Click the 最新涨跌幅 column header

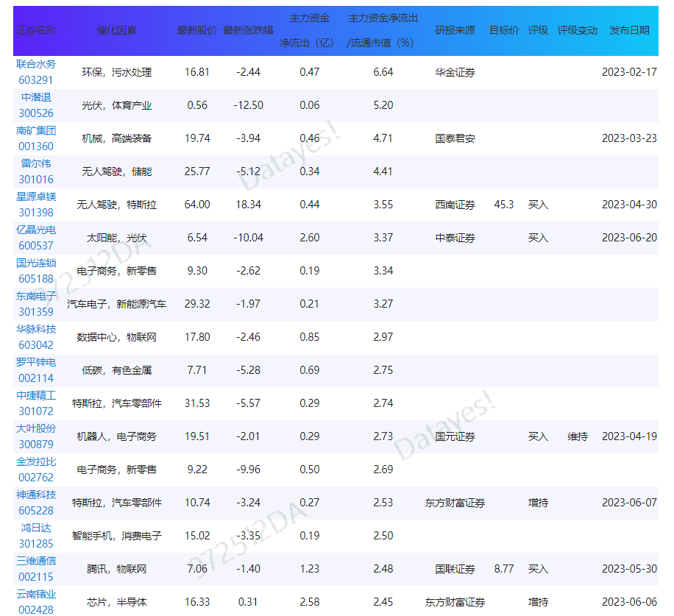coord(248,31)
